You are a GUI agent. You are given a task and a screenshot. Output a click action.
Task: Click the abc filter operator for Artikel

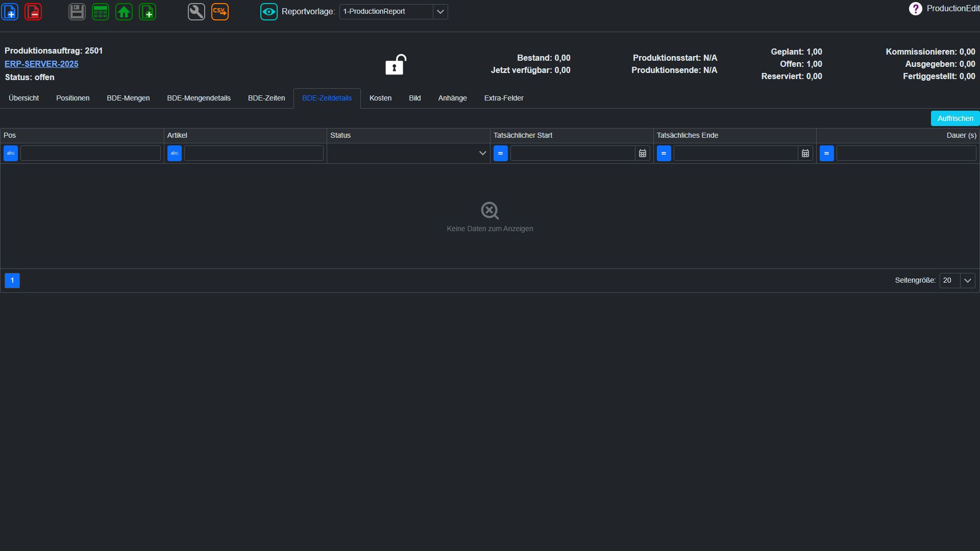(175, 153)
